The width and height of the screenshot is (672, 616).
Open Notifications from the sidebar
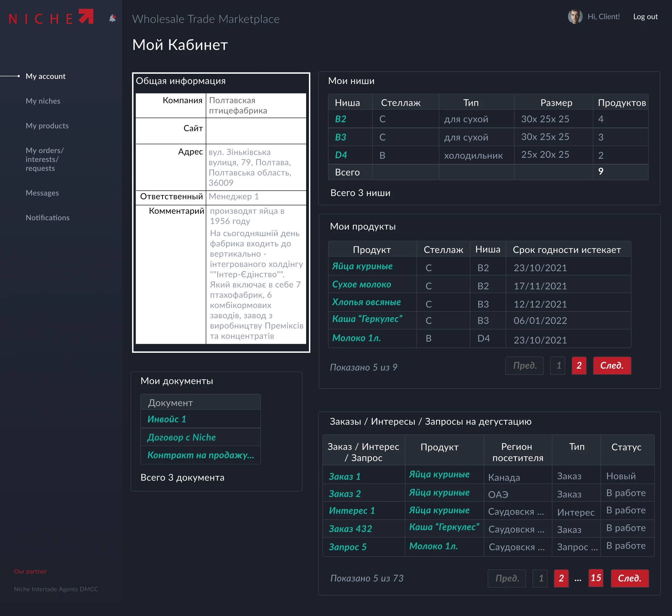pyautogui.click(x=47, y=218)
